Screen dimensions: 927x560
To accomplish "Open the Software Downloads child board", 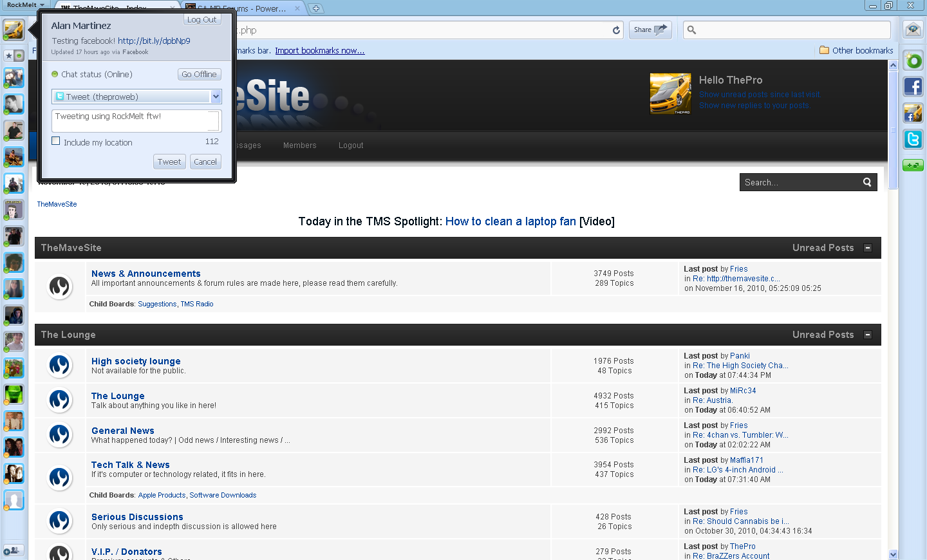I will [223, 495].
